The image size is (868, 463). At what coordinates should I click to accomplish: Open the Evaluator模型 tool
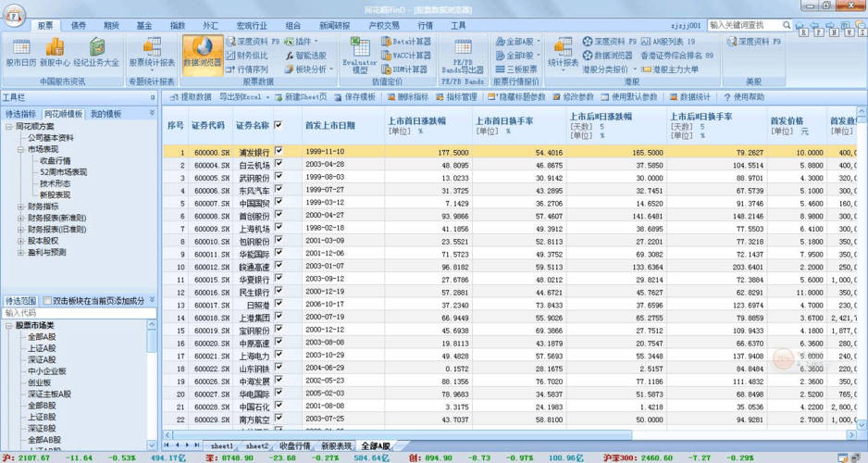[x=360, y=56]
